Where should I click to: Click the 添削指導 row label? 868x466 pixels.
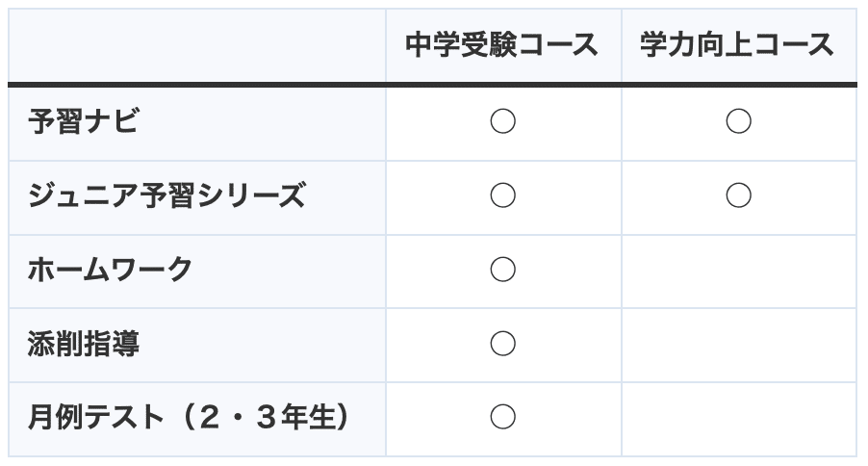click(x=83, y=344)
